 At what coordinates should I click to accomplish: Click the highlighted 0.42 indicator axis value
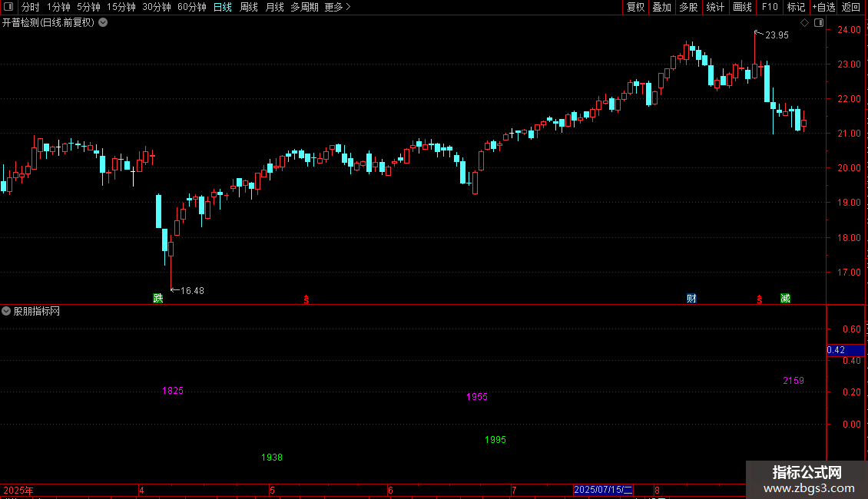[845, 350]
